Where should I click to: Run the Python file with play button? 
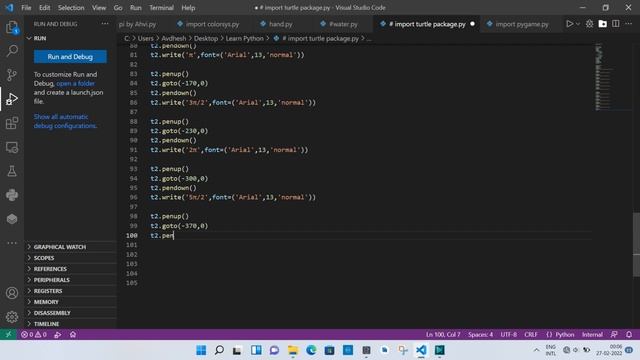point(569,24)
